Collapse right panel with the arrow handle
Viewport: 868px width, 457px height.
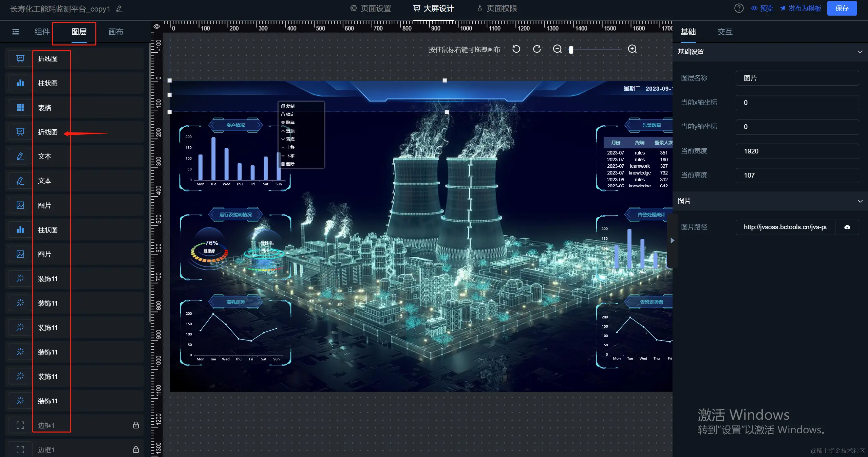click(x=672, y=240)
